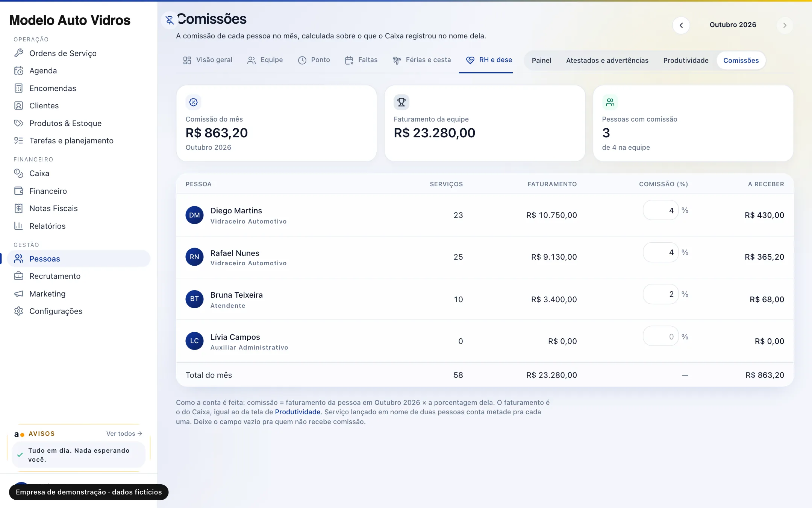The height and width of the screenshot is (508, 812).
Task: Click the Encomendas sidebar icon
Action: click(19, 88)
